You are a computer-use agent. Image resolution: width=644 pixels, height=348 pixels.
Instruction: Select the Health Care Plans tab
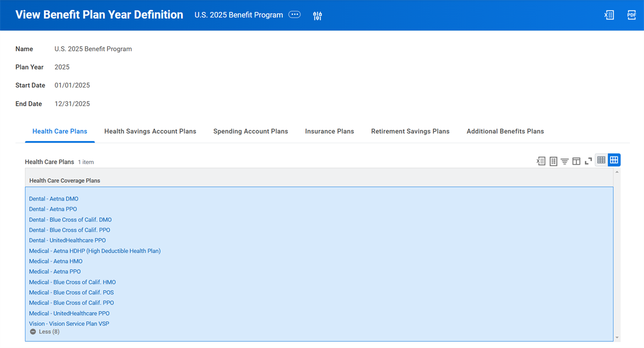[60, 131]
